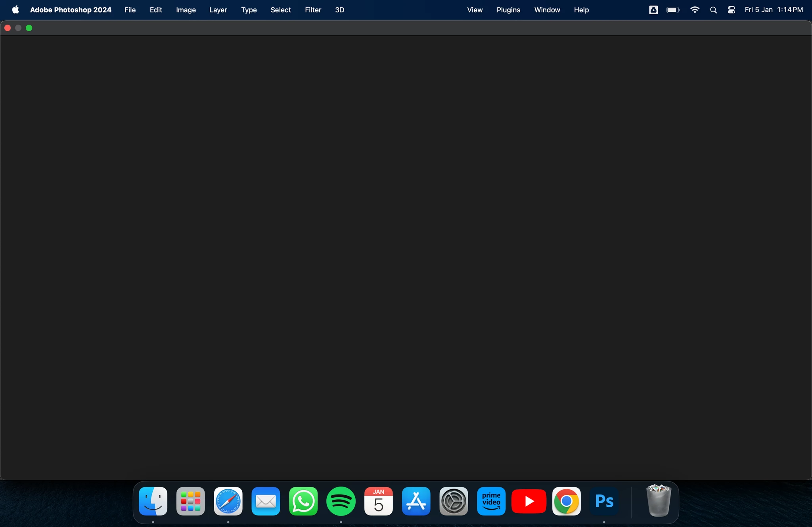Open System Settings gear in the Dock
Screen dimensions: 812x527
454,501
